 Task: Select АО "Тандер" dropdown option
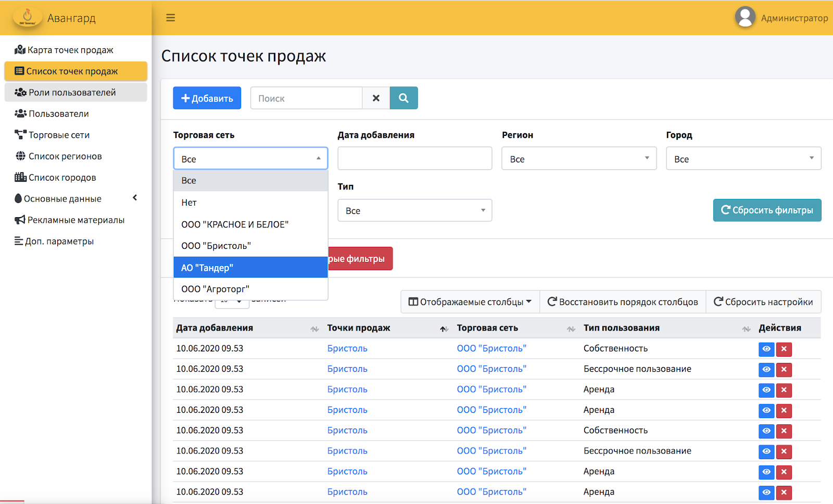(250, 268)
